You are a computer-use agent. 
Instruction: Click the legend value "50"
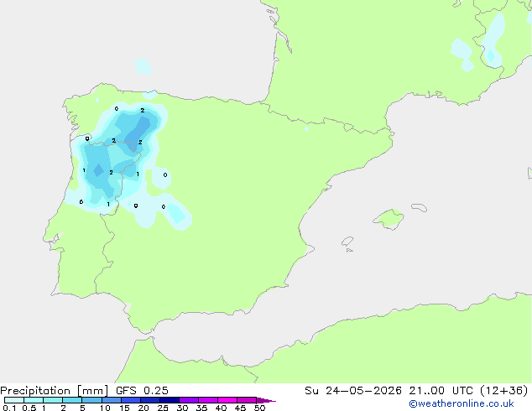pos(259,408)
